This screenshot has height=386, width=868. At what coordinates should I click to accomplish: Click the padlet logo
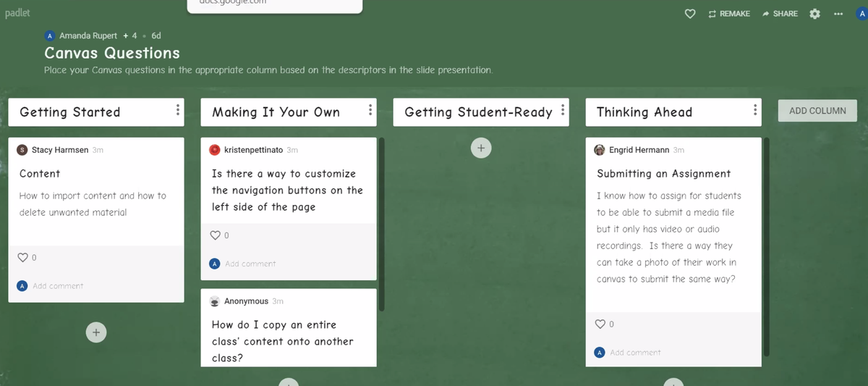click(x=17, y=14)
